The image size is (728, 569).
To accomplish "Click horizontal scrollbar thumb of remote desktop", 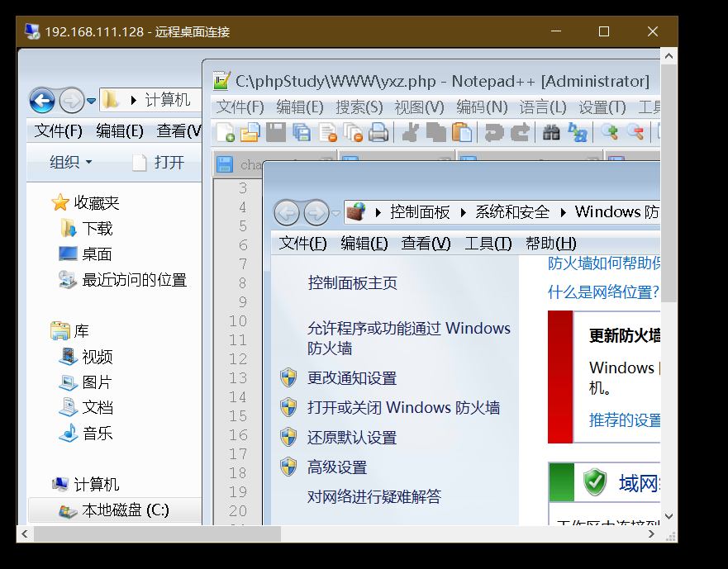I will [157, 533].
